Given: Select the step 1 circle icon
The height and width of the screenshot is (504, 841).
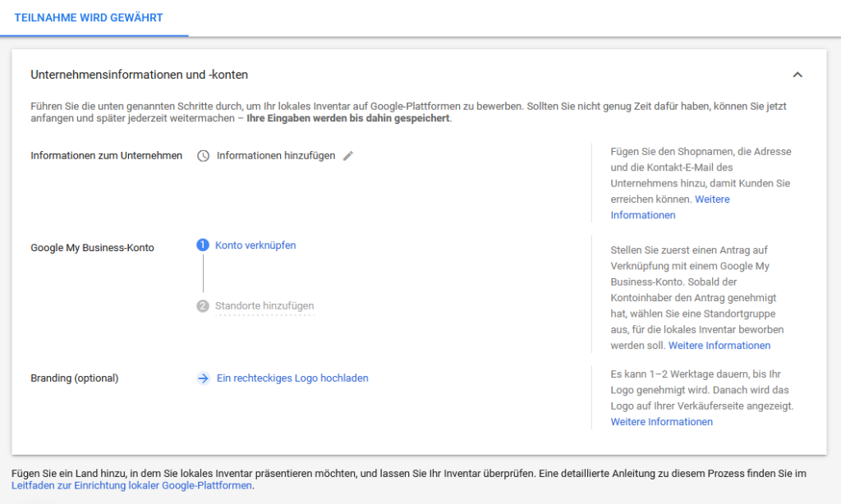Looking at the screenshot, I should 203,245.
